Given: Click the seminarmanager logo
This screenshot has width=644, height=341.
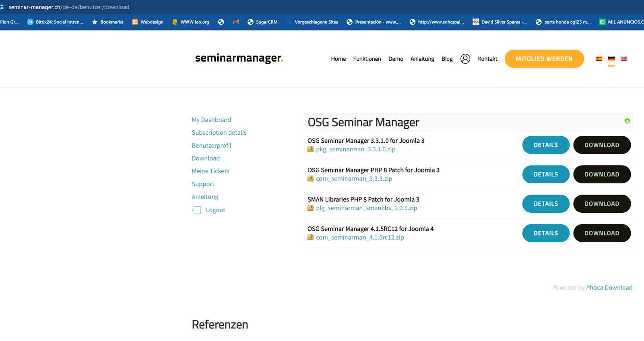Looking at the screenshot, I should 239,58.
